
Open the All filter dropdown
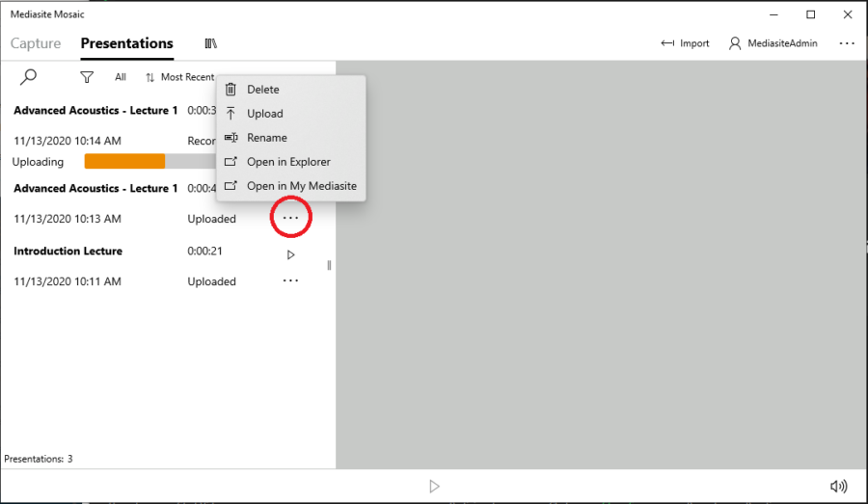[x=121, y=77]
